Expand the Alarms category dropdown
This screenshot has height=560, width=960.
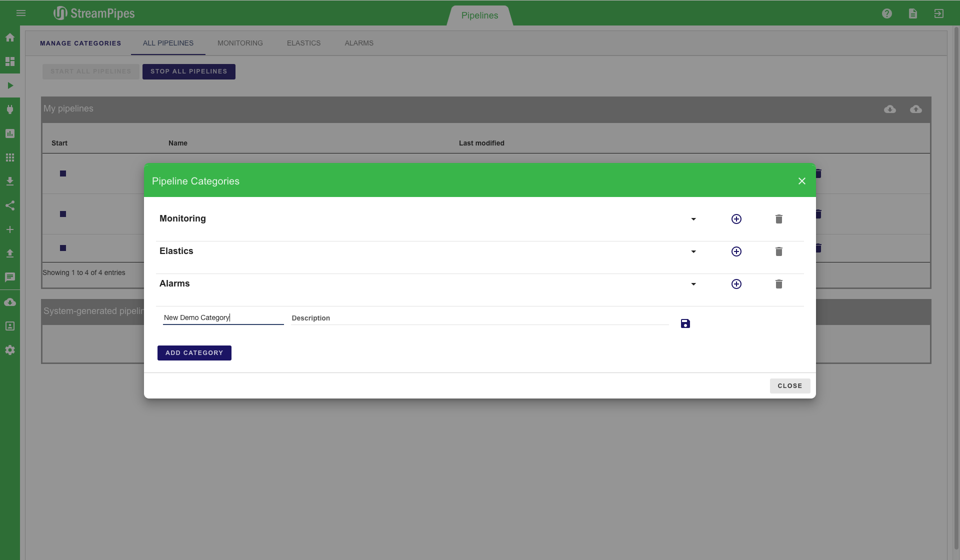(x=693, y=284)
